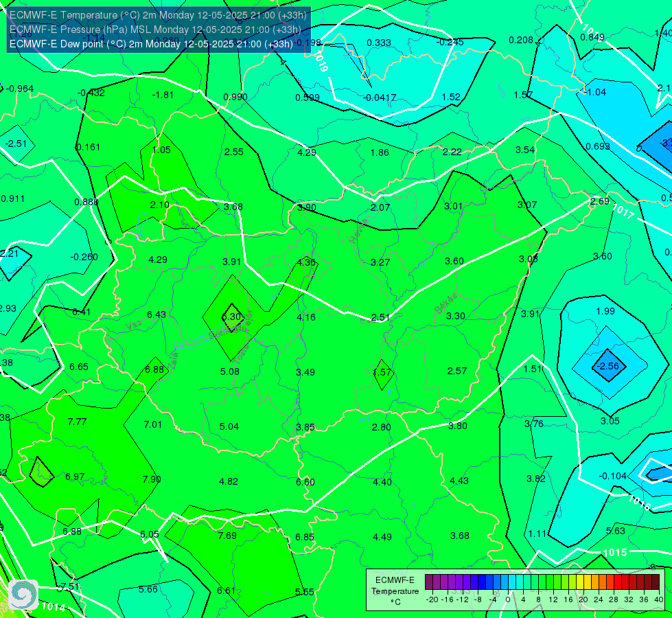Screen dimensions: 672x618
Task: Click the 1017 isobar label
Action: point(623,212)
